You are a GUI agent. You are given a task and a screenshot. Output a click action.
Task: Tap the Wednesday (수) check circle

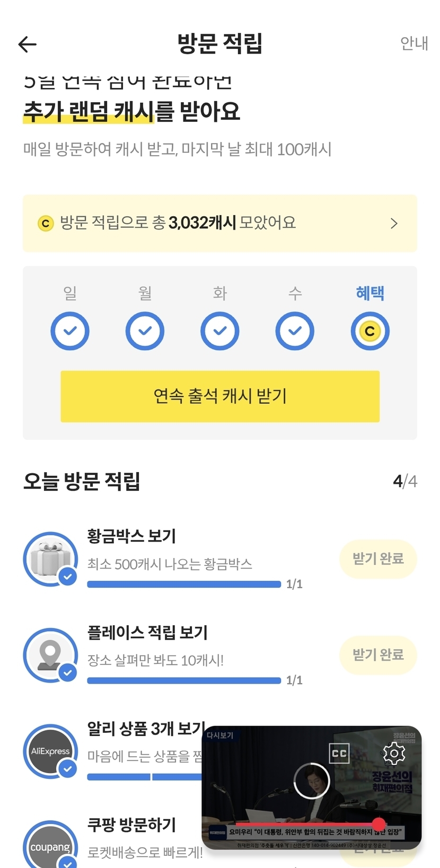[x=295, y=331]
